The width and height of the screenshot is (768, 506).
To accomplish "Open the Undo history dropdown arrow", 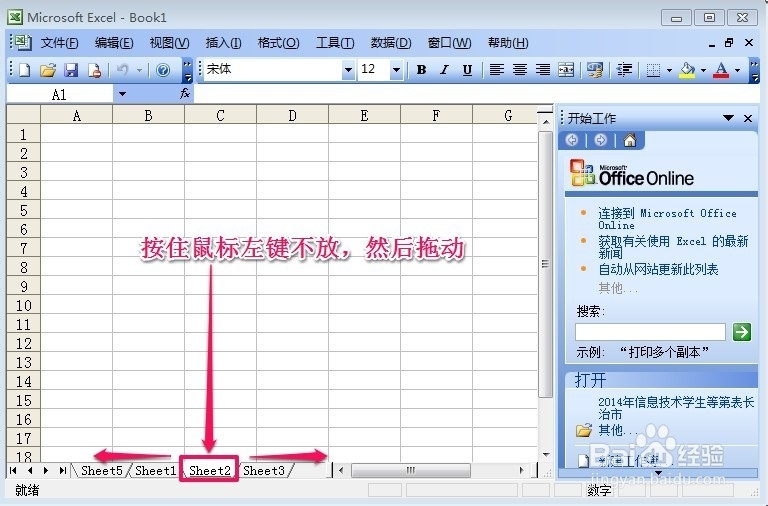I will click(139, 71).
